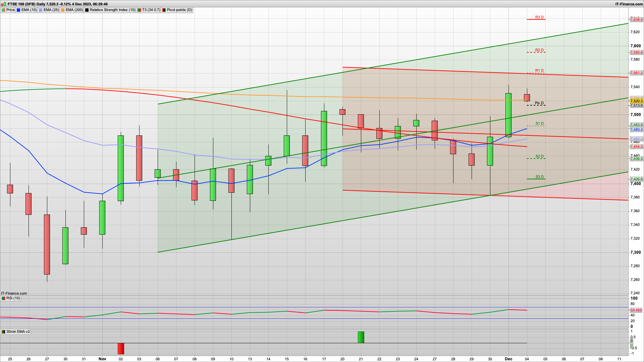Click the green candle on 17 Nov
This screenshot has height=362, width=644.
pyautogui.click(x=324, y=138)
